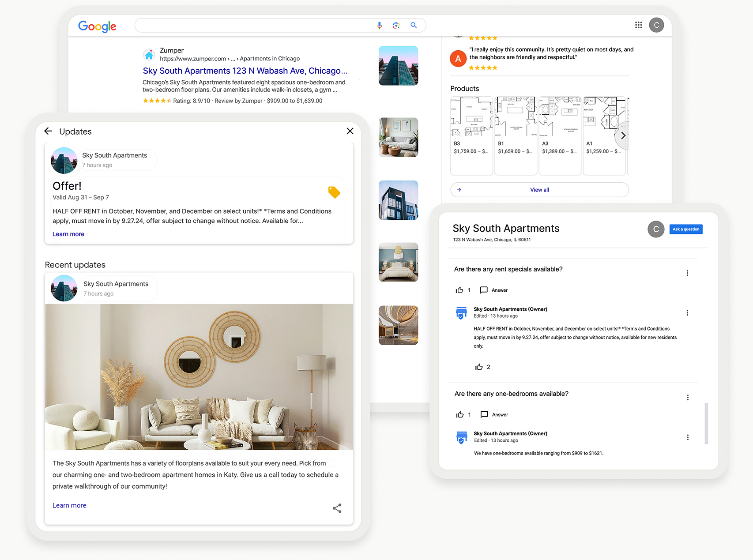
Task: Answer the one-bedrooms question
Action: tap(494, 414)
